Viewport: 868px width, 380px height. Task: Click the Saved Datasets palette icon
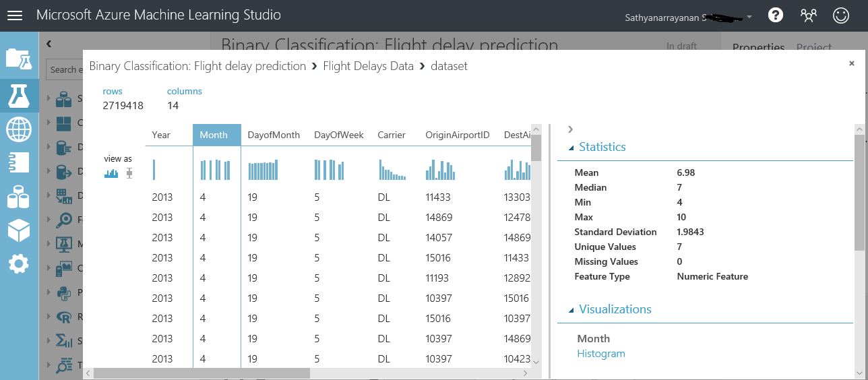tap(64, 100)
